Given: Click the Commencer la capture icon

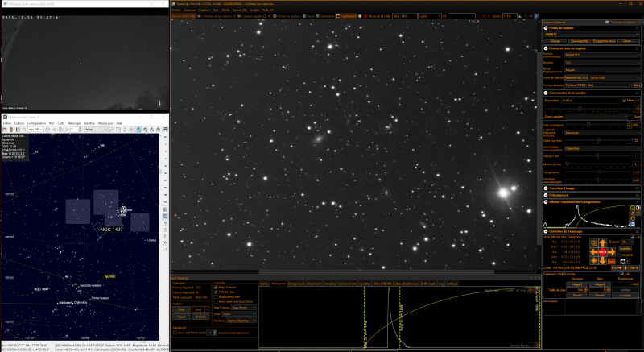Looking at the screenshot, I should coord(199,16).
